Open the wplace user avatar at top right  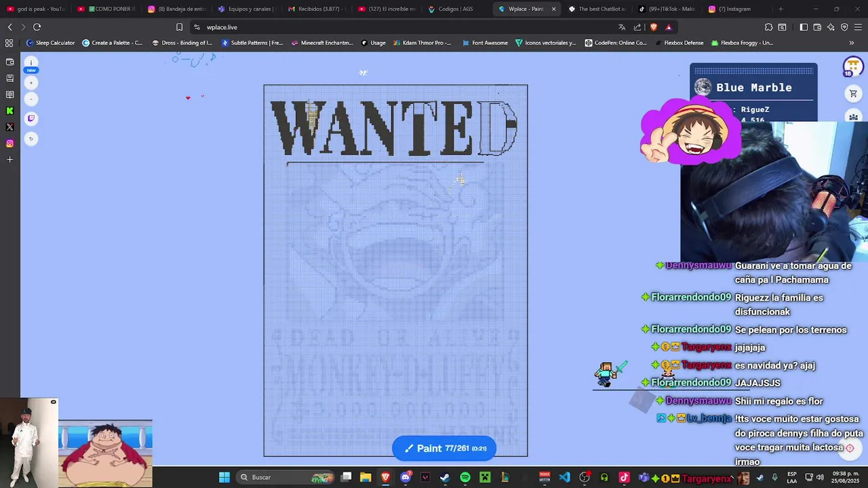852,66
